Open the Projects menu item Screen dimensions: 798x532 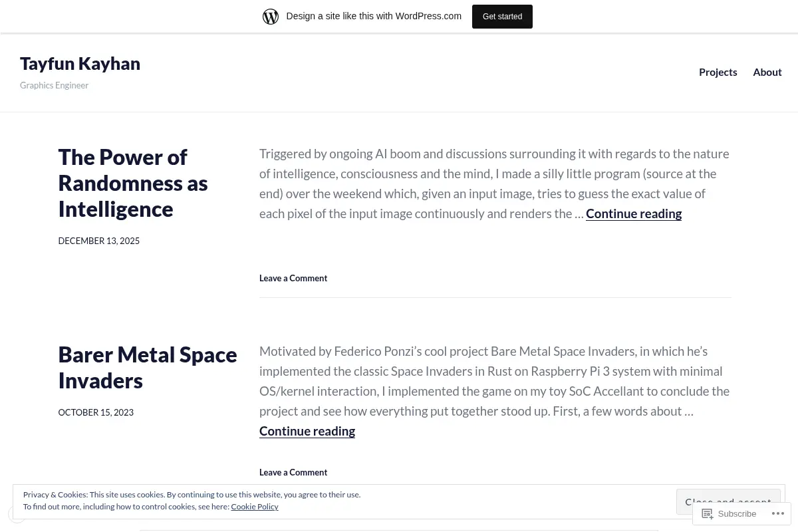pyautogui.click(x=718, y=72)
